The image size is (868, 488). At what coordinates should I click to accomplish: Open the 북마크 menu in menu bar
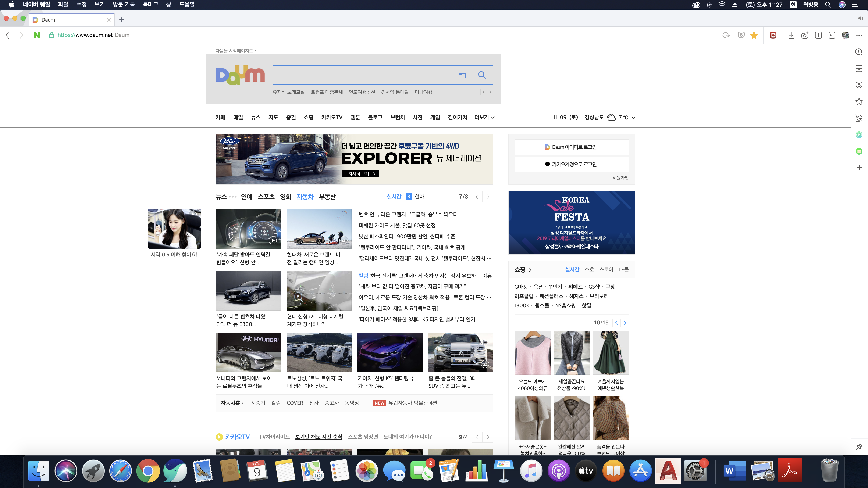pyautogui.click(x=150, y=4)
